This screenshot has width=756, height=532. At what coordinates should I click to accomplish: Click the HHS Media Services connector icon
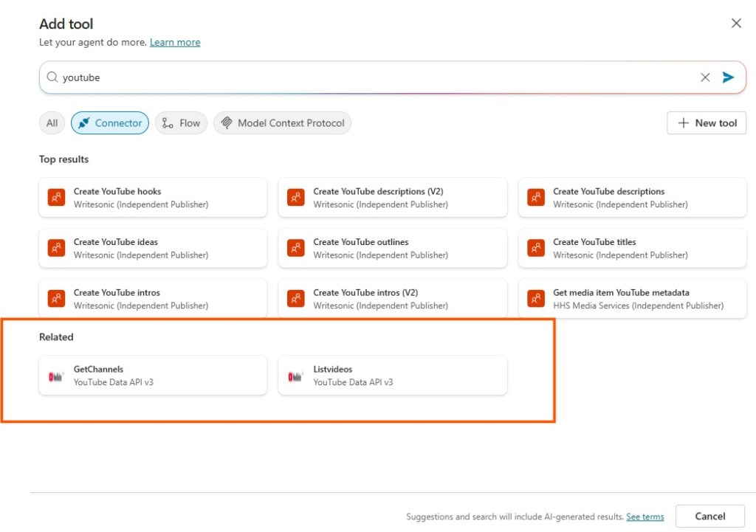coord(536,299)
